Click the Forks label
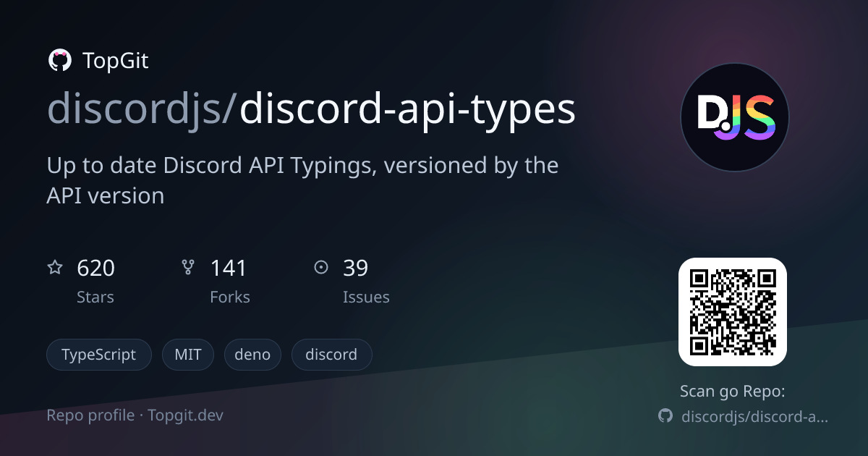This screenshot has height=456, width=868. tap(230, 297)
